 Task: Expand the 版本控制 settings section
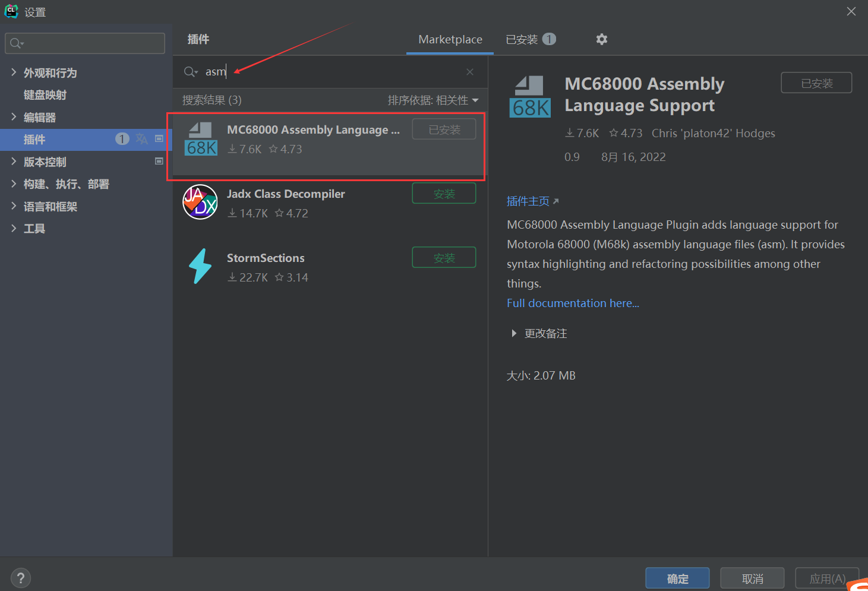[14, 162]
